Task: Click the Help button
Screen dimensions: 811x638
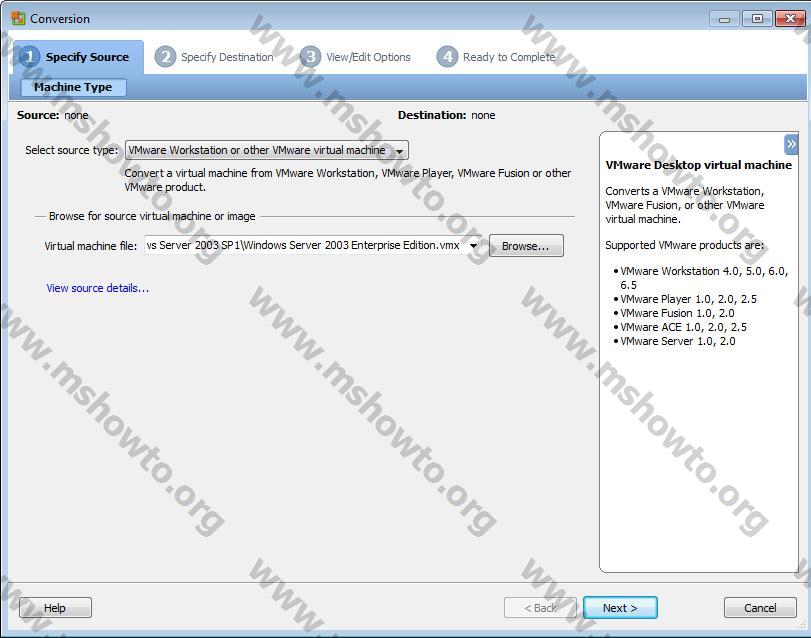Action: click(55, 607)
